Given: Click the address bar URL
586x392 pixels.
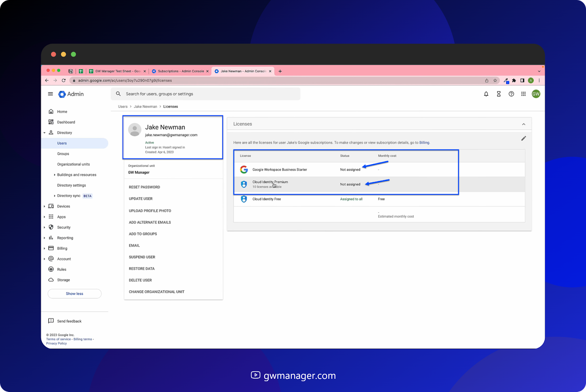Looking at the screenshot, I should 125,81.
